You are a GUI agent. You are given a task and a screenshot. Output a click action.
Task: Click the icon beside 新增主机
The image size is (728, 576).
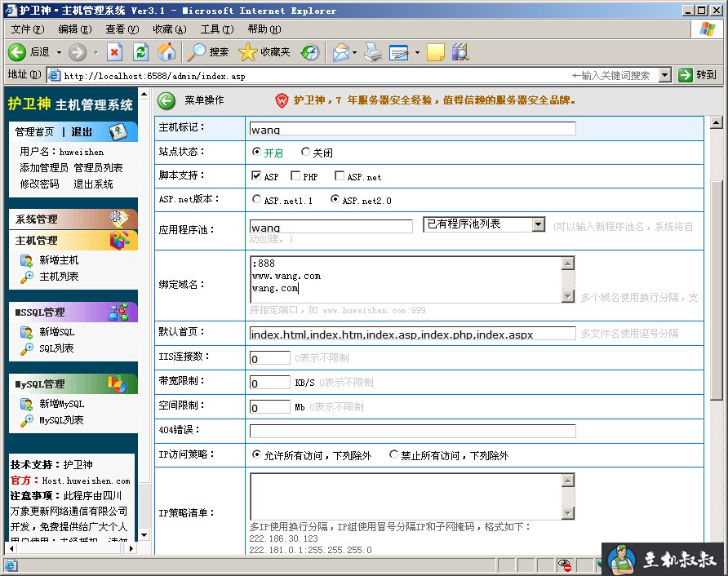tap(26, 260)
